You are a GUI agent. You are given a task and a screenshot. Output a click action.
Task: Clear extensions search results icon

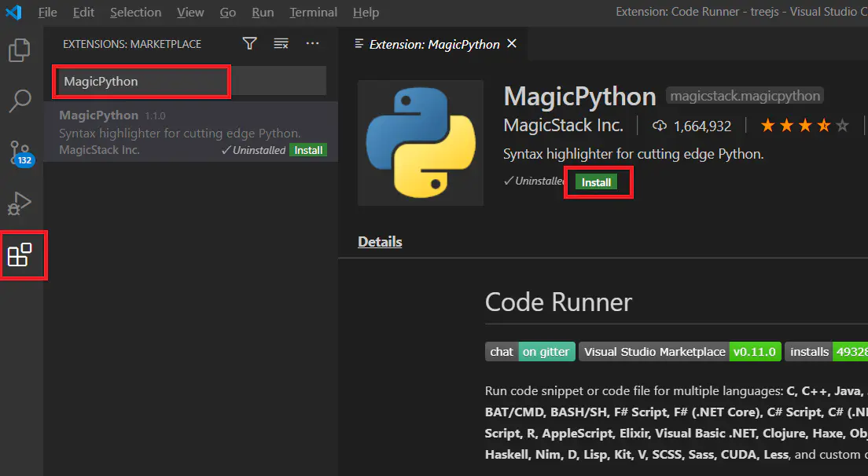pyautogui.click(x=281, y=44)
